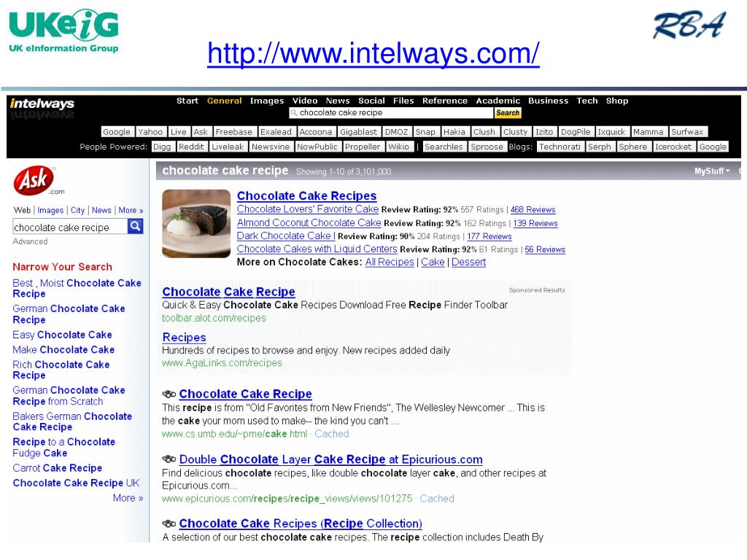Search with the Freebase engine button
The height and width of the screenshot is (560, 747).
pos(233,132)
